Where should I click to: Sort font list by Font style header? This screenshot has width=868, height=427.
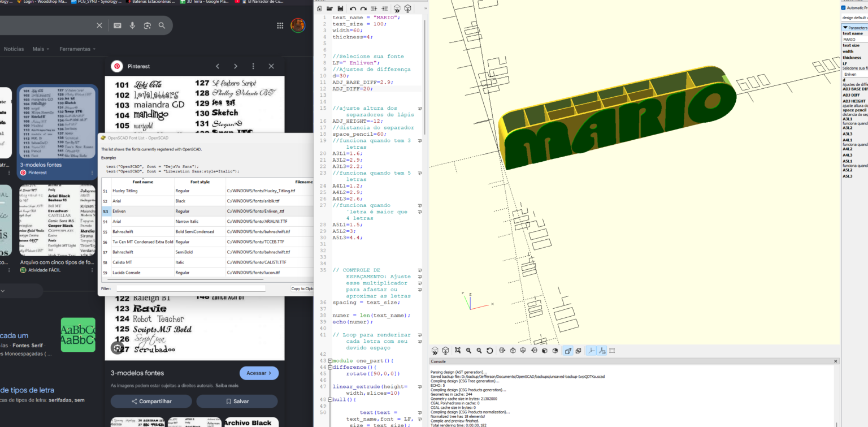(x=200, y=182)
